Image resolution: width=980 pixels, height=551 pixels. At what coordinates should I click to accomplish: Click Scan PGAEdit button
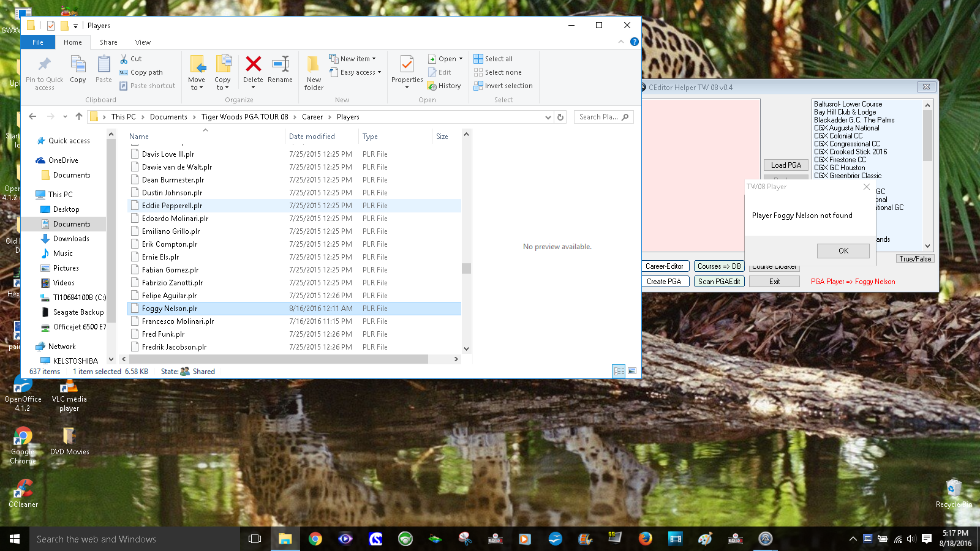coord(719,282)
